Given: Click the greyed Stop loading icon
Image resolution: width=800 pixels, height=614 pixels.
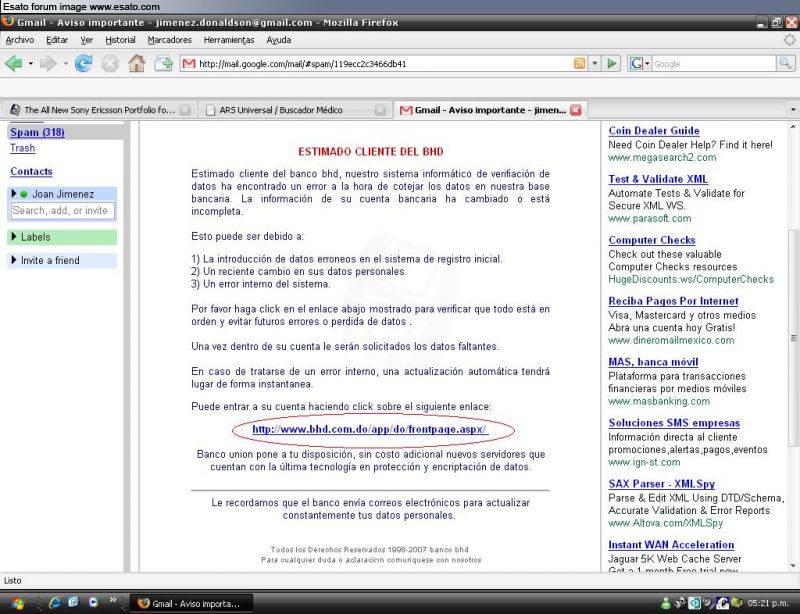Looking at the screenshot, I should coord(110,64).
